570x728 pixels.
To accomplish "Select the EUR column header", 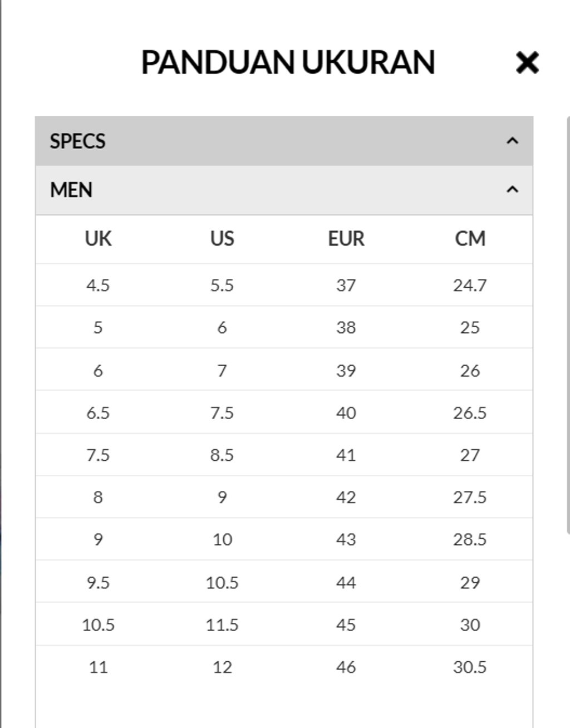I will 346,239.
